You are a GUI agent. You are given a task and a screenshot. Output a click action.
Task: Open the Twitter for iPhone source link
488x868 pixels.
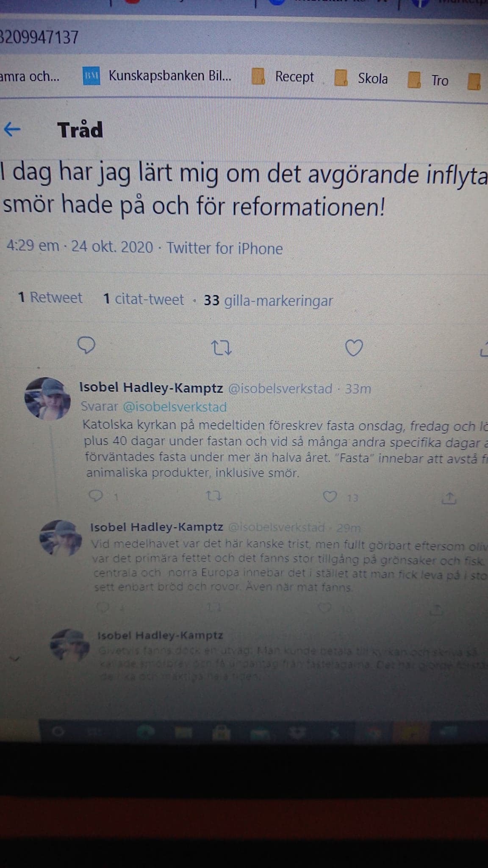tap(225, 248)
